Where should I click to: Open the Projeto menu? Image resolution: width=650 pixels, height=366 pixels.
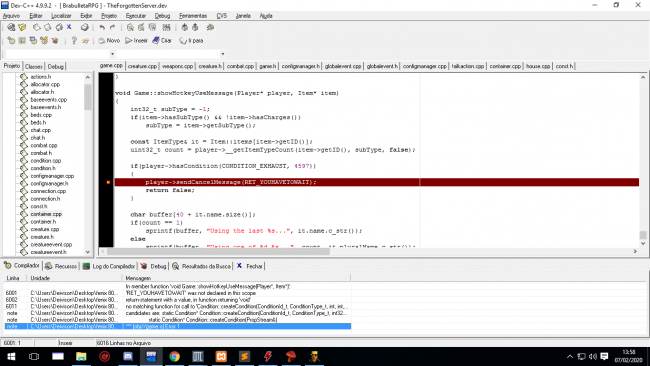click(109, 16)
